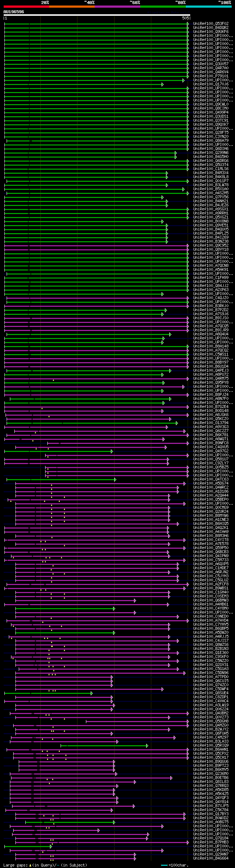Select label UniRef100_Q7Q184
The image size is (235, 868).
pos(211,838)
